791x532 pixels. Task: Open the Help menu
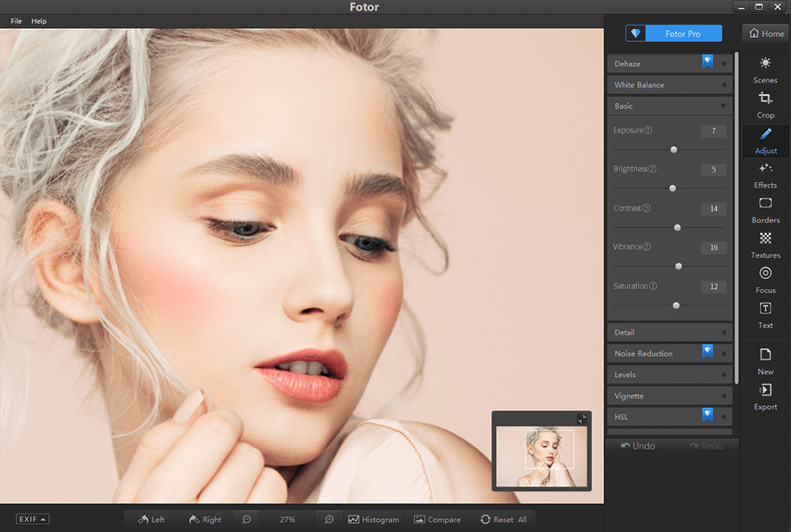pyautogui.click(x=38, y=21)
